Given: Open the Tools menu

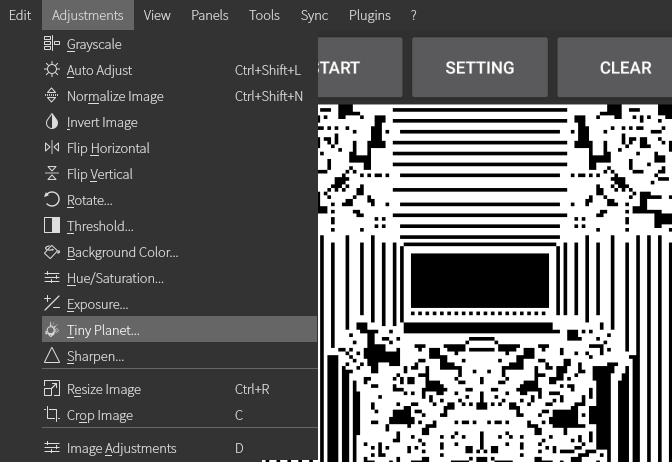Looking at the screenshot, I should 264,15.
